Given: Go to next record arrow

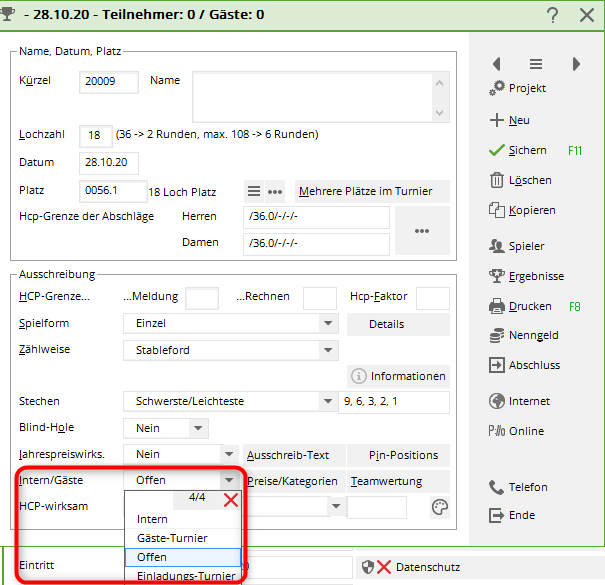Looking at the screenshot, I should (576, 63).
